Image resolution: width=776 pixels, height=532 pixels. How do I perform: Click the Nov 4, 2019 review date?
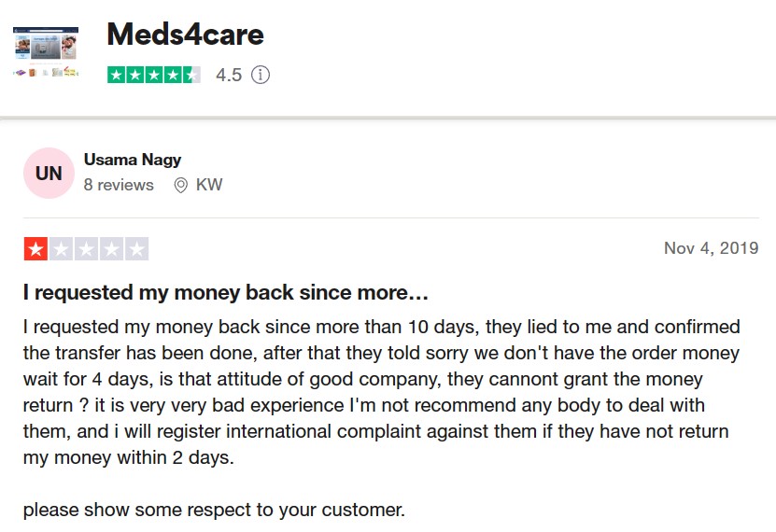[712, 247]
